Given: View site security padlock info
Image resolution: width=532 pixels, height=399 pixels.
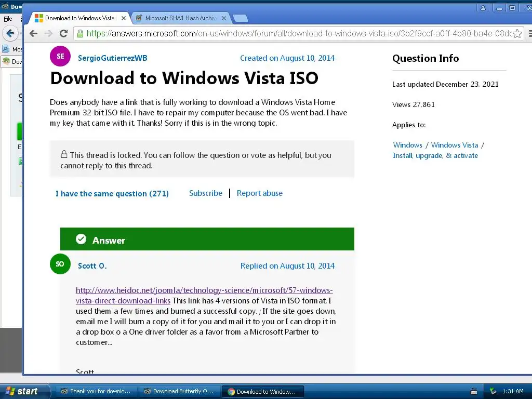Looking at the screenshot, I should (x=80, y=33).
